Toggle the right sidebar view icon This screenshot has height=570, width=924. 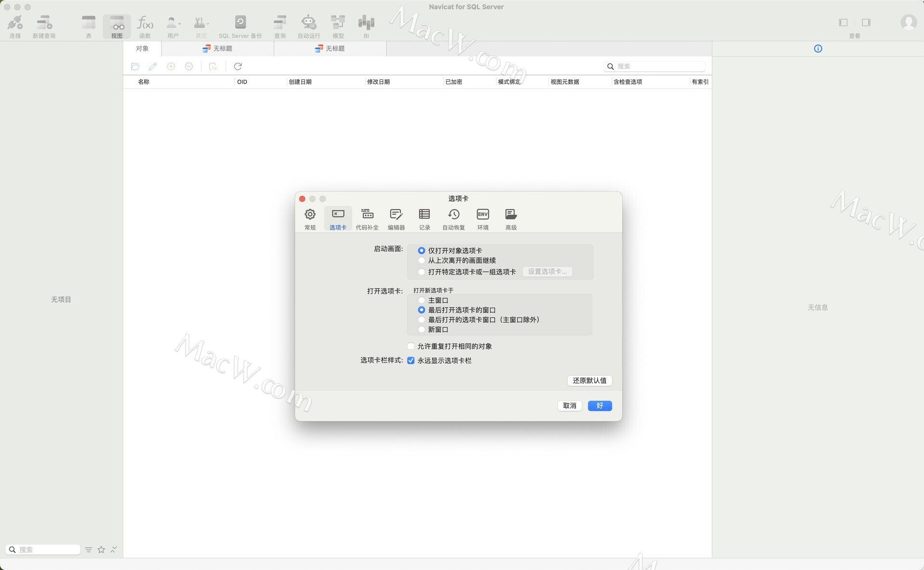pyautogui.click(x=866, y=23)
